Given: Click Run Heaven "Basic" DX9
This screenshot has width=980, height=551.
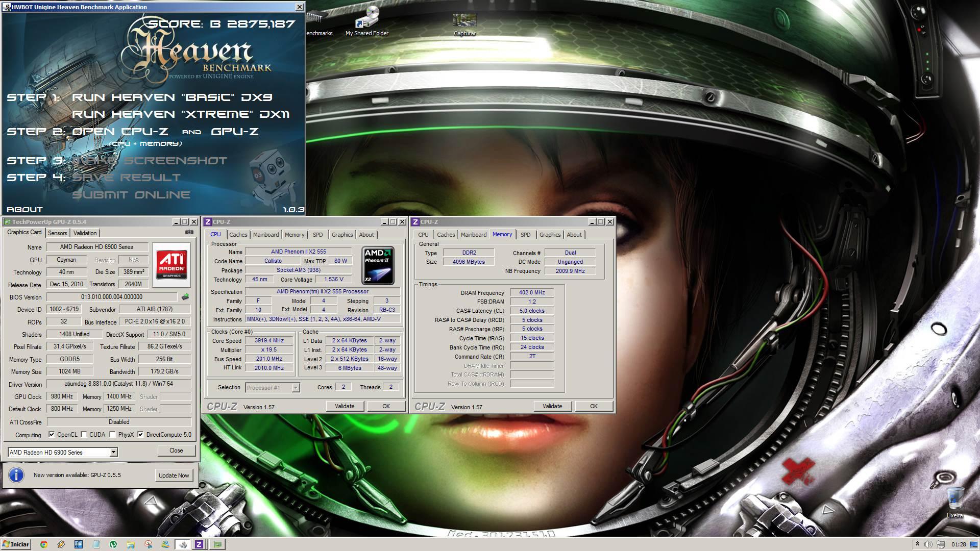Looking at the screenshot, I should click(172, 97).
